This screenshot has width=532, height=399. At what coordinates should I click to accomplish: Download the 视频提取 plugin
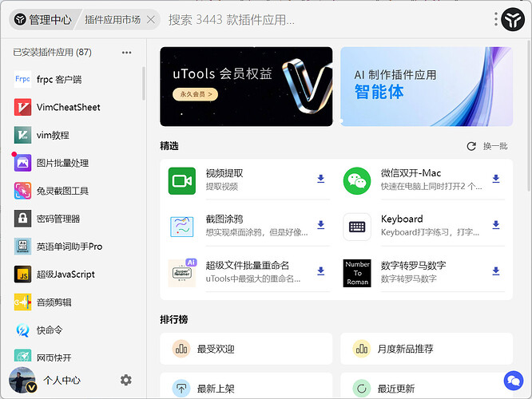(x=320, y=179)
